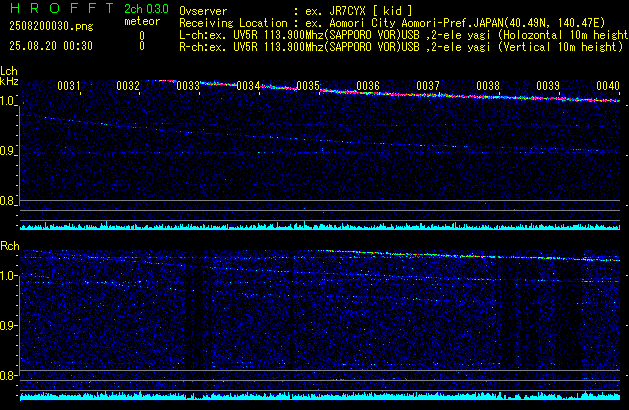Click the '2ch 0.3.0' version label
Screen dimensions: 629x410
[146, 9]
